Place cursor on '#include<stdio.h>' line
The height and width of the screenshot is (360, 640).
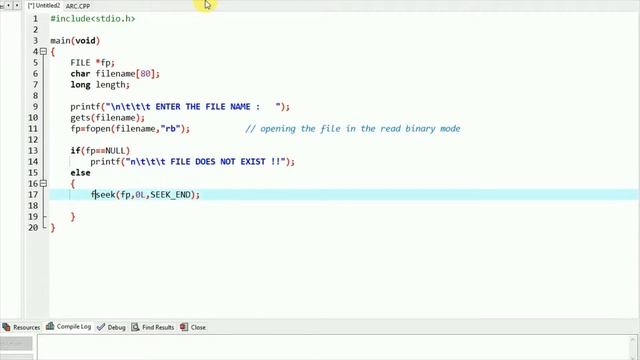coord(93,19)
